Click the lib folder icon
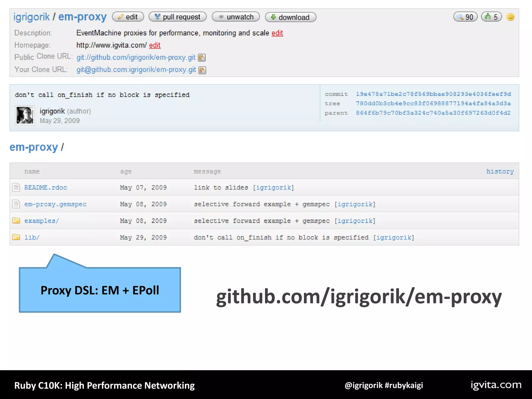Screen dimensions: 532x399 [x=16, y=237]
